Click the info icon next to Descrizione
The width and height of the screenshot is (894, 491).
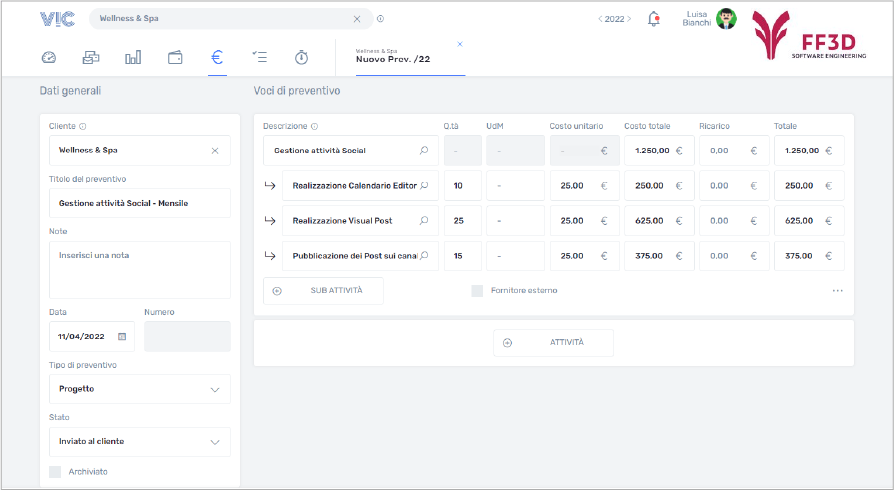click(314, 127)
